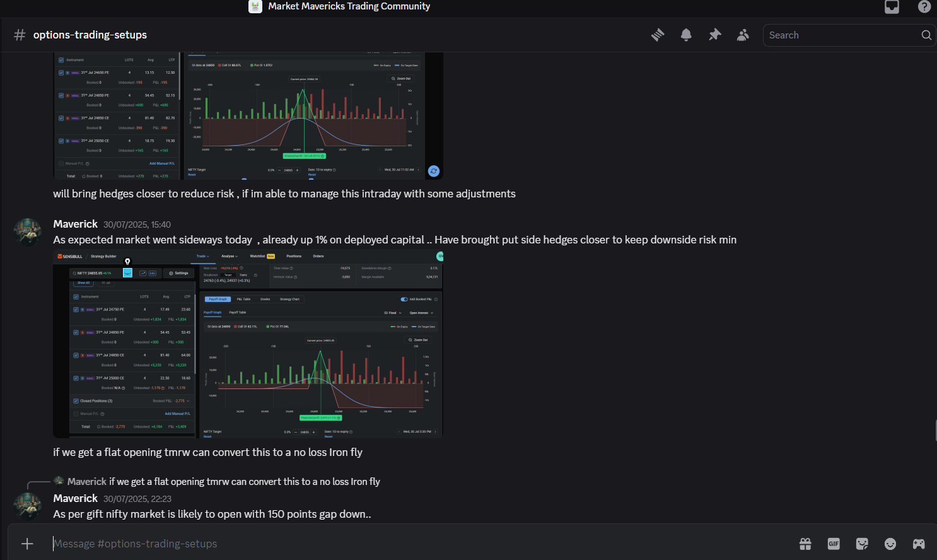The height and width of the screenshot is (560, 937).
Task: Click the plus attachment button
Action: click(27, 544)
